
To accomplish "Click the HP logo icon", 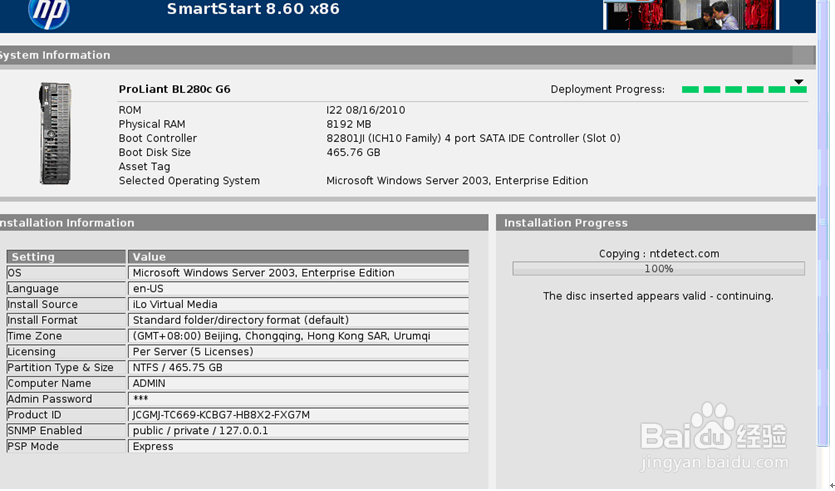I will click(48, 13).
